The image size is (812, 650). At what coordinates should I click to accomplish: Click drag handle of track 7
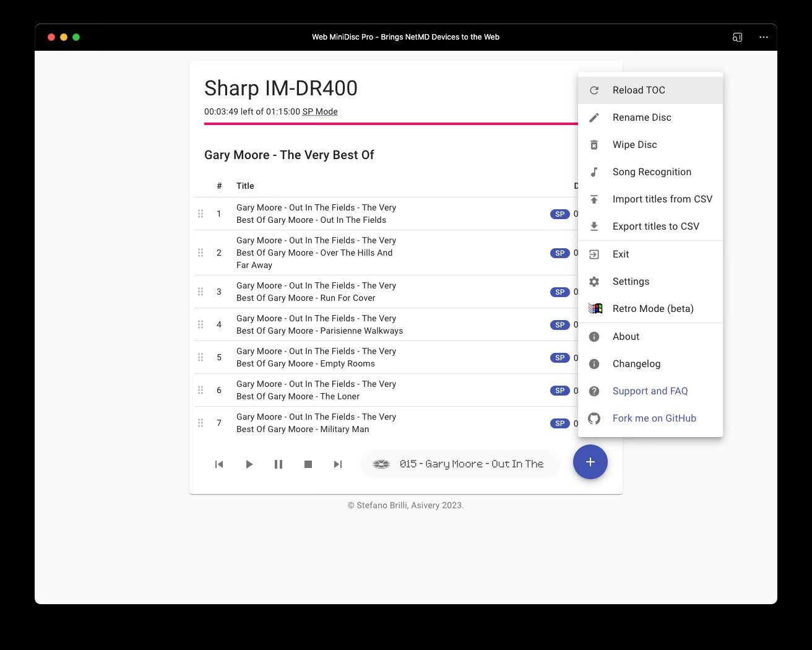[x=201, y=423]
